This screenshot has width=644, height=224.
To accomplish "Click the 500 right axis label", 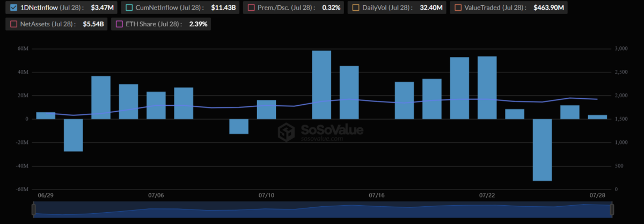I will click(619, 166).
